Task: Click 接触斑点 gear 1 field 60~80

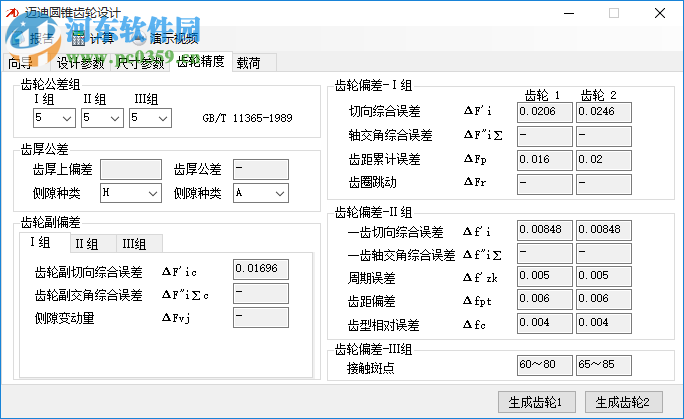Action: click(x=544, y=365)
